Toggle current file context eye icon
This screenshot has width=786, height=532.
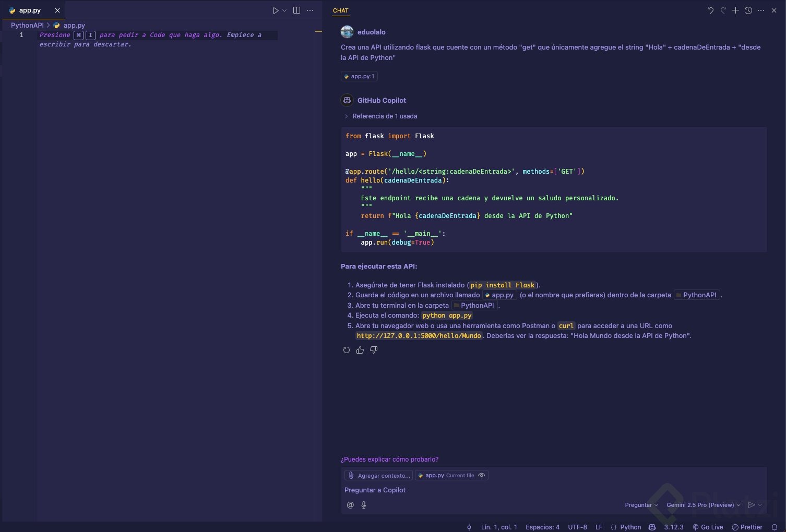coord(482,476)
